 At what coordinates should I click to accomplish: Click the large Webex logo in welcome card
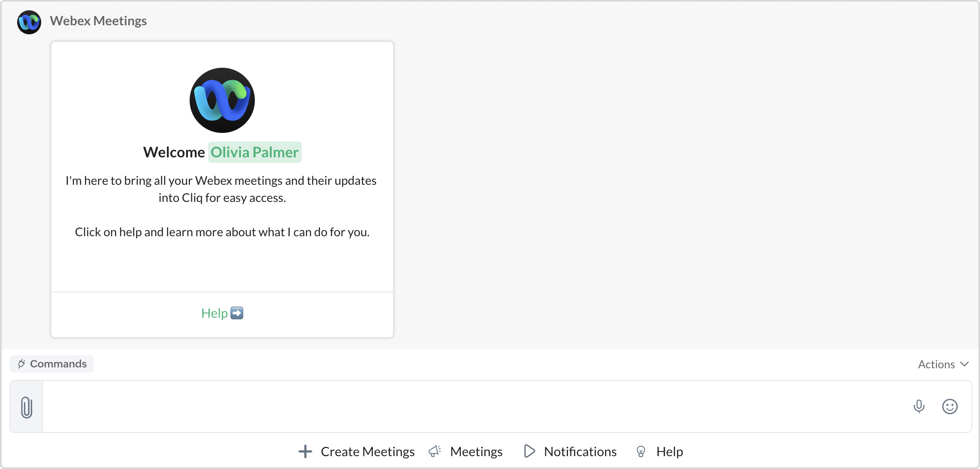click(x=222, y=100)
